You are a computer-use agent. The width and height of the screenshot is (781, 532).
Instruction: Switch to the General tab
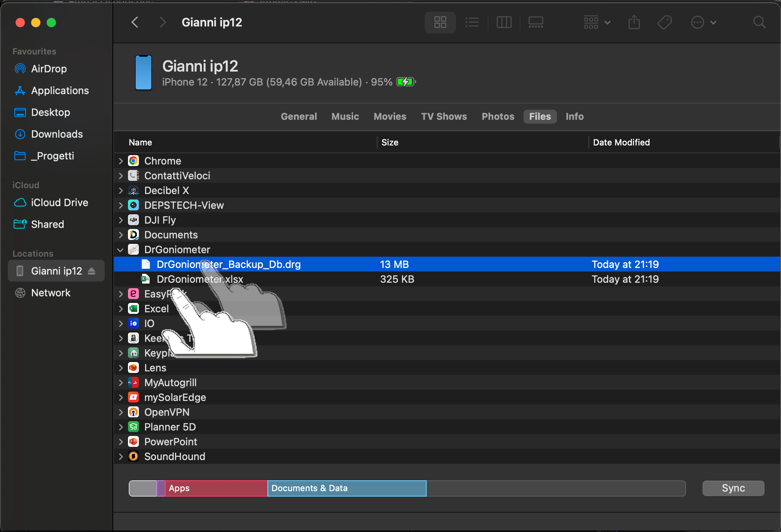[299, 116]
